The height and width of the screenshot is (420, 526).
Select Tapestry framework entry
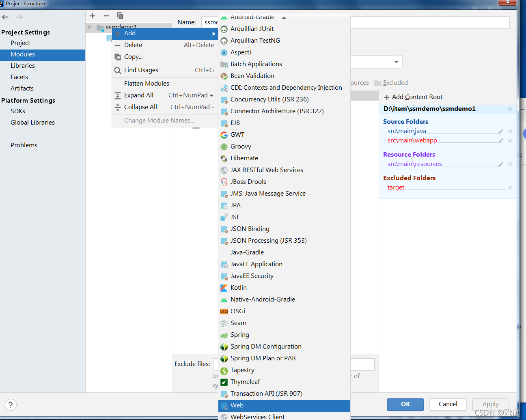tap(284, 370)
